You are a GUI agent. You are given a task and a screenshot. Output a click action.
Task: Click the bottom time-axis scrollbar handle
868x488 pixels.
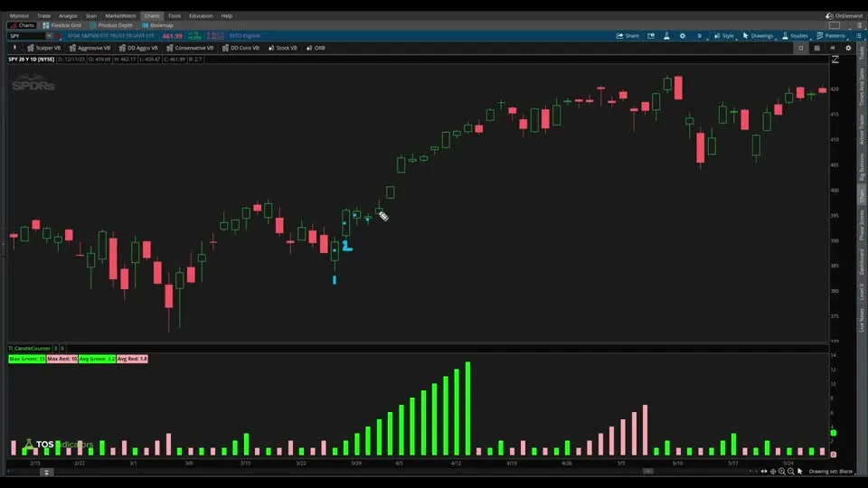click(x=647, y=472)
